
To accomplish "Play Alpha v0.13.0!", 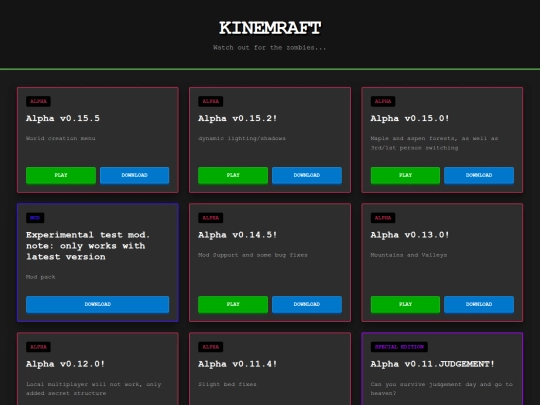I will [405, 304].
